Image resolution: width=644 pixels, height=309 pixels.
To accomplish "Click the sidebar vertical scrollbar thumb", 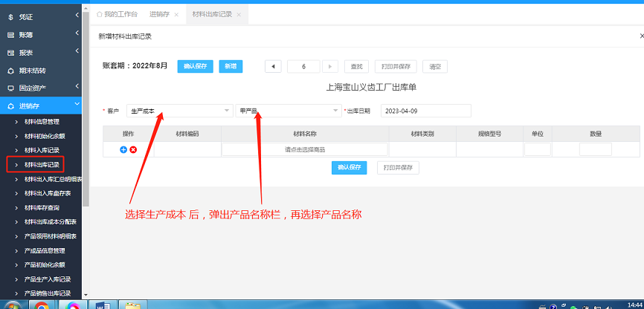I will (x=86, y=108).
